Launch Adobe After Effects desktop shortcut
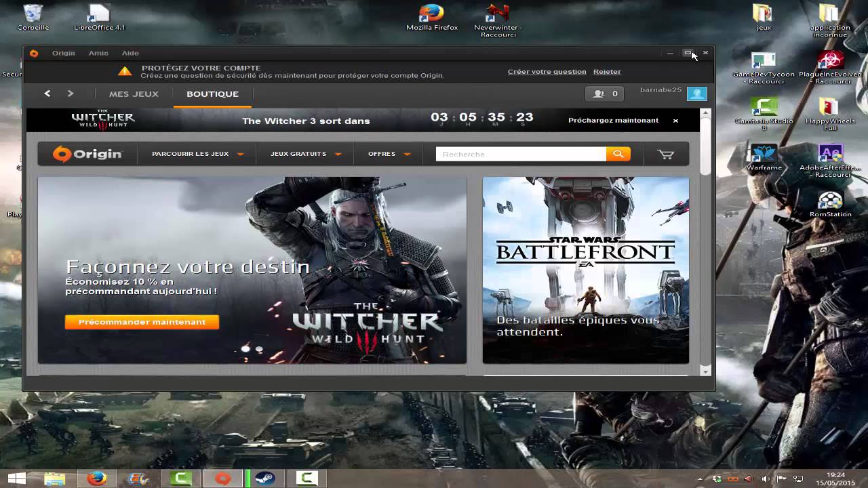Image resolution: width=868 pixels, height=488 pixels. (830, 161)
